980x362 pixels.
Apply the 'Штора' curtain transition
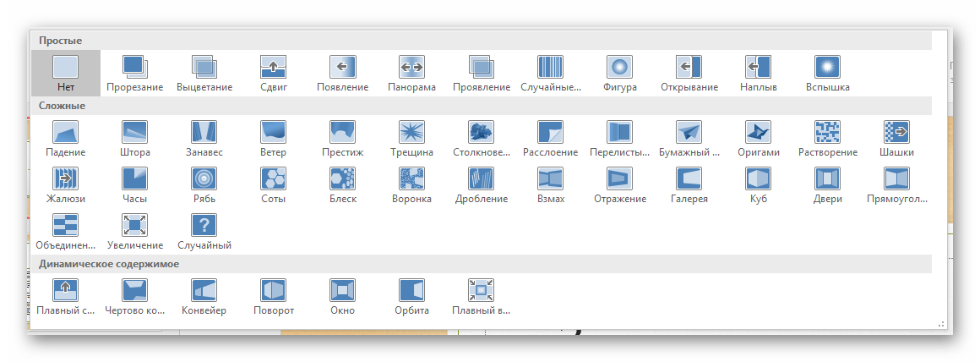pos(135,139)
